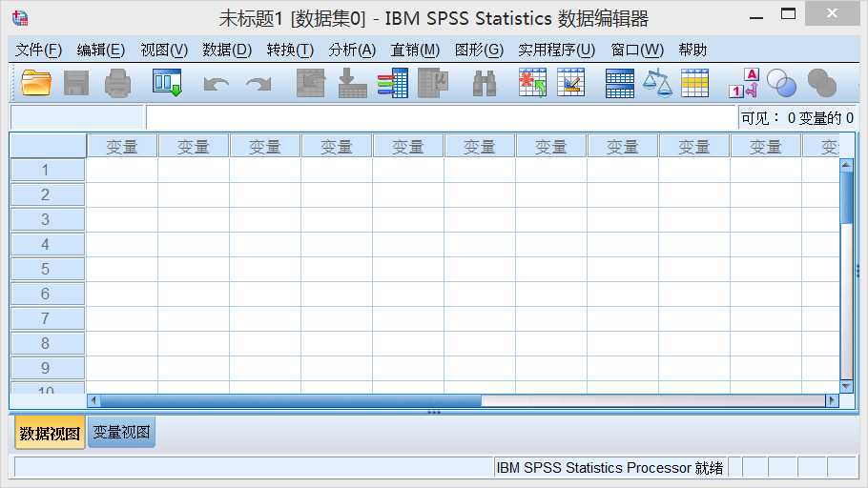Click the vertical scrollbar down arrow
This screenshot has width=868, height=488.
coord(846,386)
